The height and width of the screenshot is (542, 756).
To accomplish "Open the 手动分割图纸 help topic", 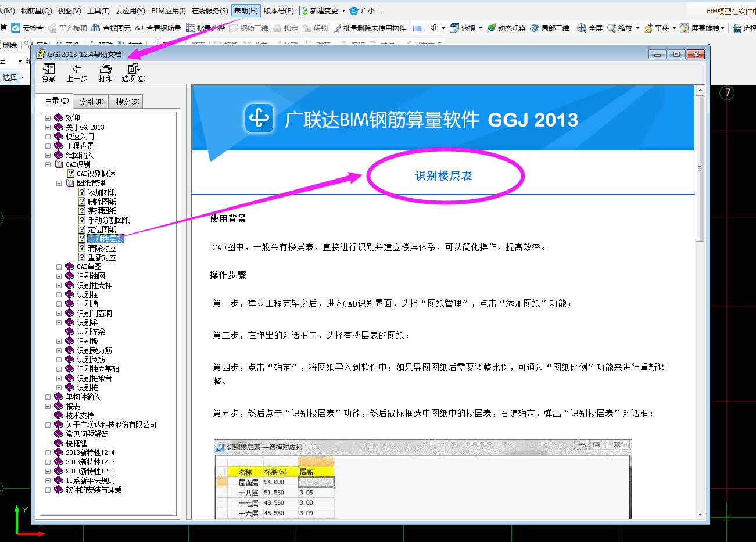I will (x=109, y=220).
